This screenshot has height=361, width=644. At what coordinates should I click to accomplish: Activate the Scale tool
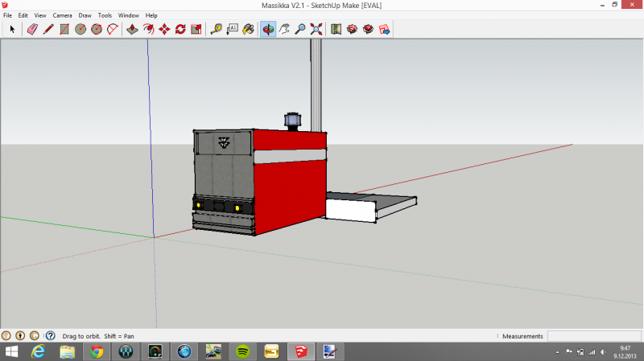point(196,29)
